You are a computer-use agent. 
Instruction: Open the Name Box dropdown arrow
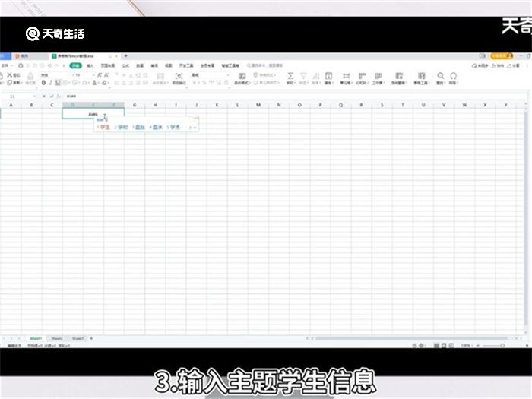coord(34,97)
